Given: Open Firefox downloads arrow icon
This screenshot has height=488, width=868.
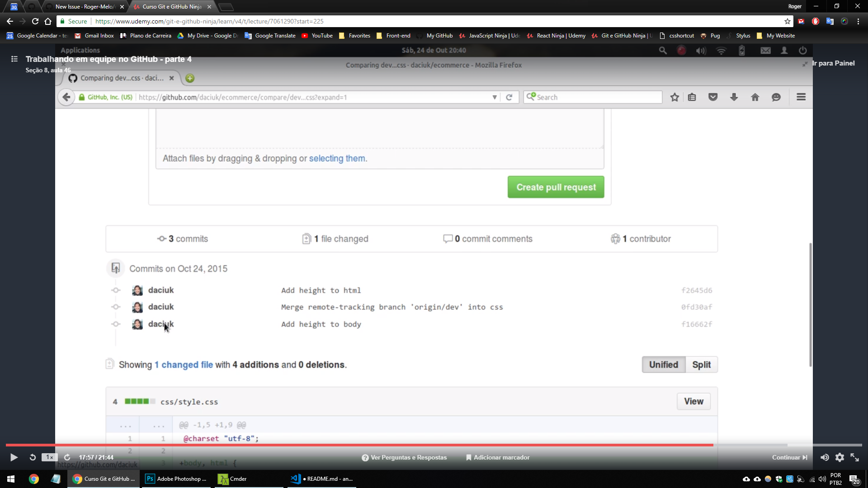Looking at the screenshot, I should tap(734, 97).
